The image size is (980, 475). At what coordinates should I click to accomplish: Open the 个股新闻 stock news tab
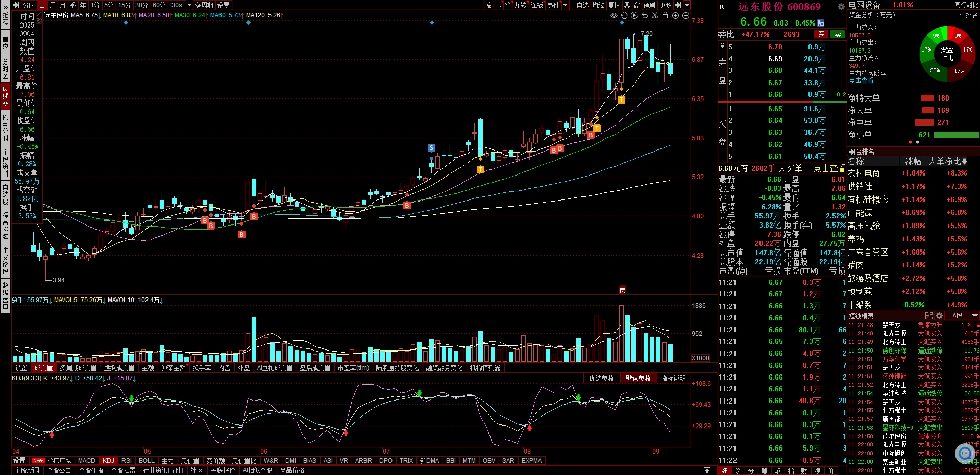[27, 470]
